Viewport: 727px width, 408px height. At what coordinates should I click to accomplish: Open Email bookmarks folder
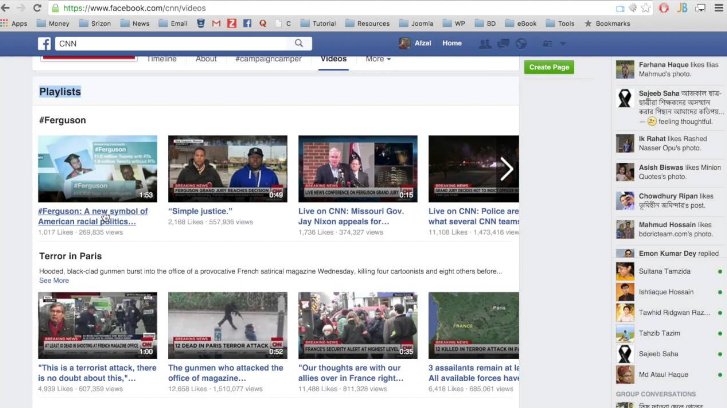coord(173,23)
